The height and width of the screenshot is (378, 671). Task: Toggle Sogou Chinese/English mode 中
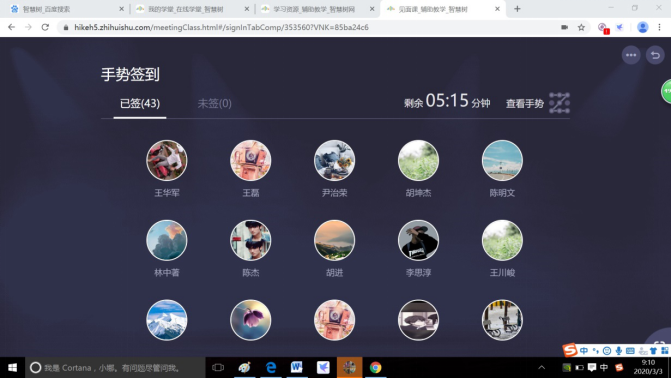pos(584,351)
